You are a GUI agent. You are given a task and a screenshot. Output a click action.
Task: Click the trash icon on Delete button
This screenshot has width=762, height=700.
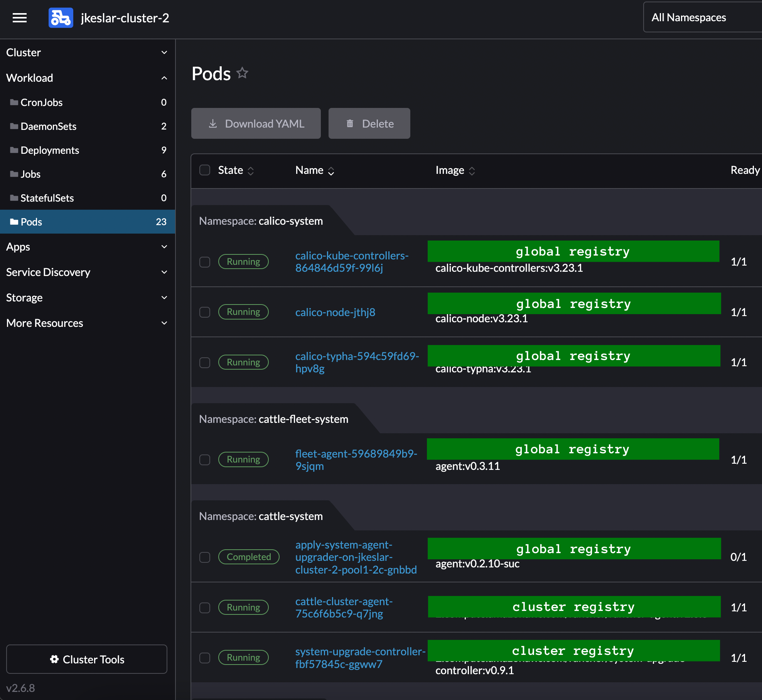pyautogui.click(x=349, y=123)
